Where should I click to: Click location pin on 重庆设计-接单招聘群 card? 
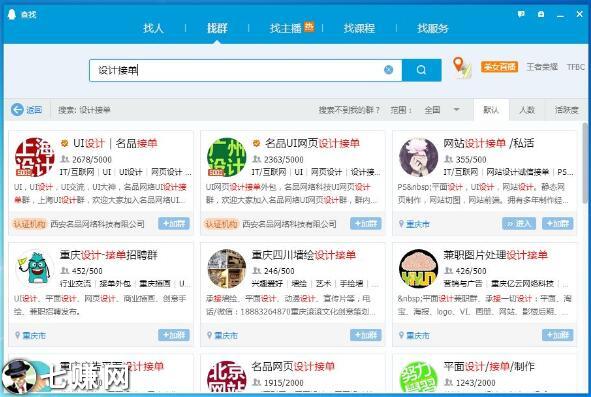pos(17,335)
